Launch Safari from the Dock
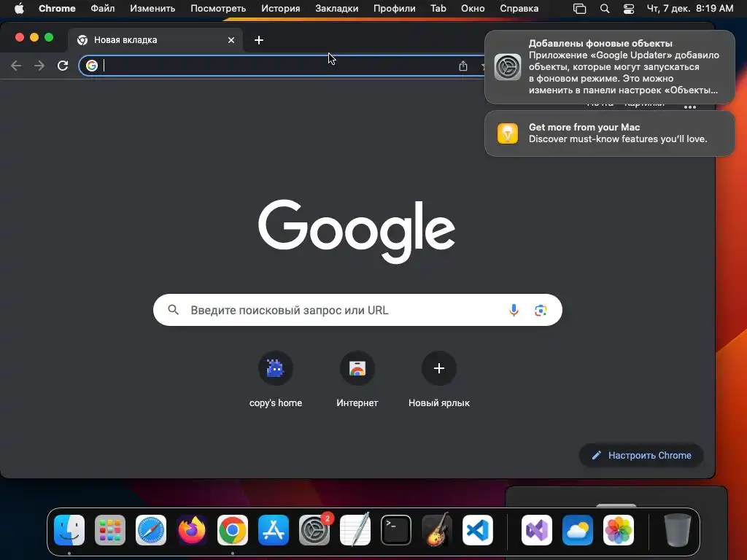This screenshot has height=560, width=747. [151, 530]
